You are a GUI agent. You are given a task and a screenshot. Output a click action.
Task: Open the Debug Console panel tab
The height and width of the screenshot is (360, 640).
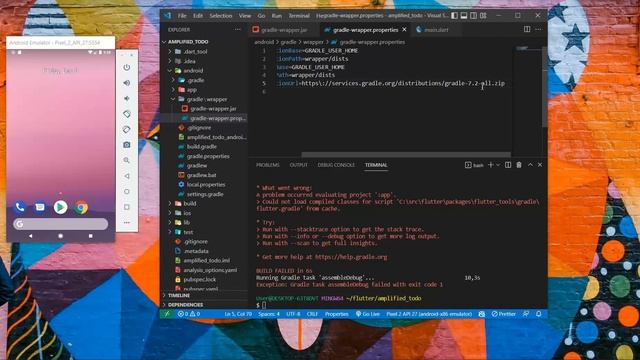[x=336, y=165]
